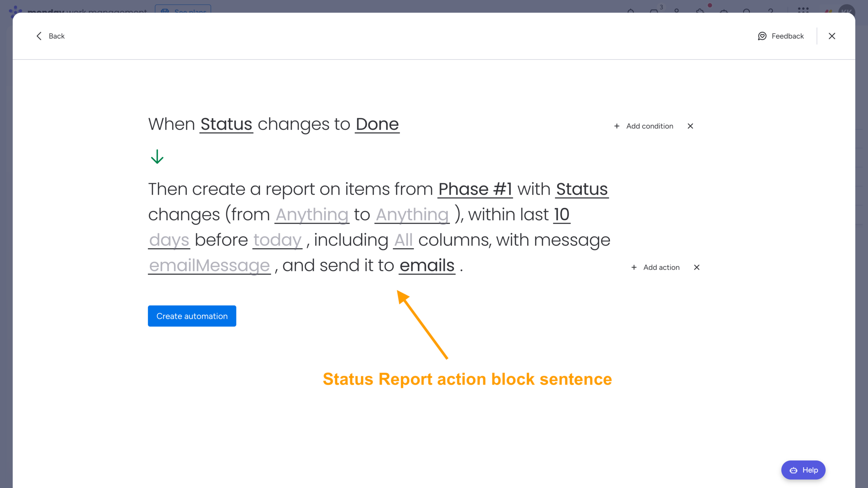This screenshot has width=868, height=488.
Task: Change the Done status value
Action: click(377, 124)
